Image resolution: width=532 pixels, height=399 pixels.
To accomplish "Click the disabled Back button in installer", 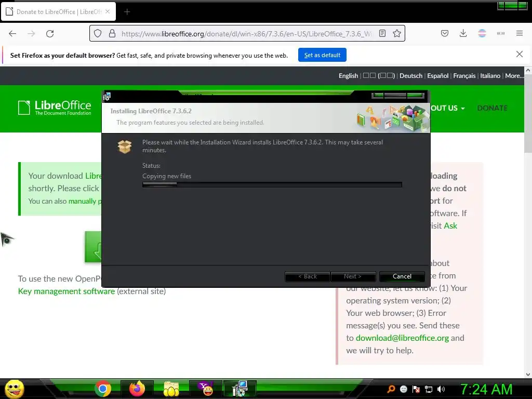I will (x=308, y=276).
